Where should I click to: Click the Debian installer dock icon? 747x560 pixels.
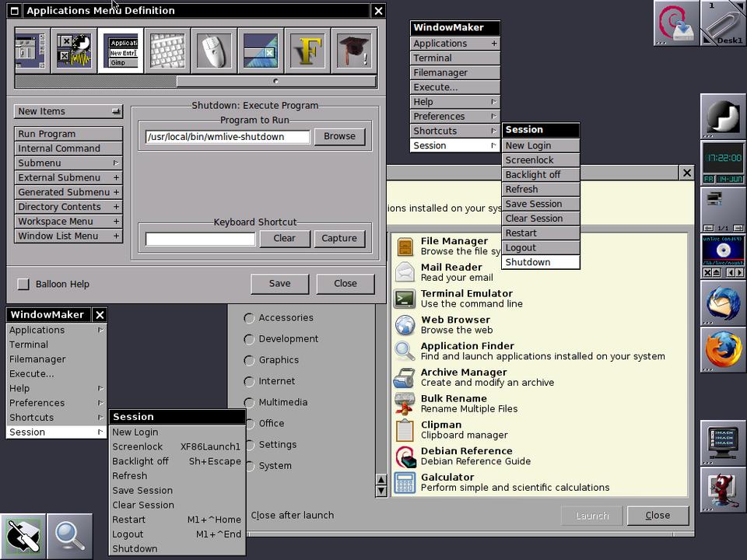click(676, 23)
